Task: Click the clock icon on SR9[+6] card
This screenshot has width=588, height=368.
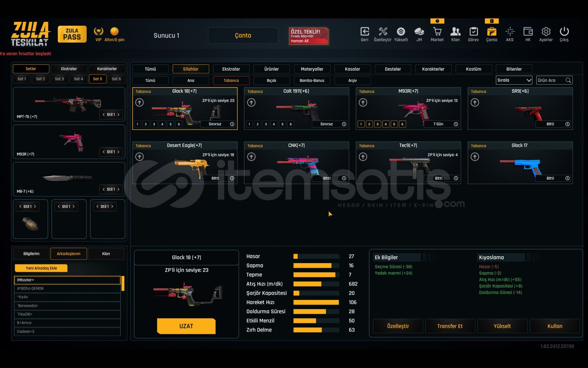Action: click(x=568, y=124)
